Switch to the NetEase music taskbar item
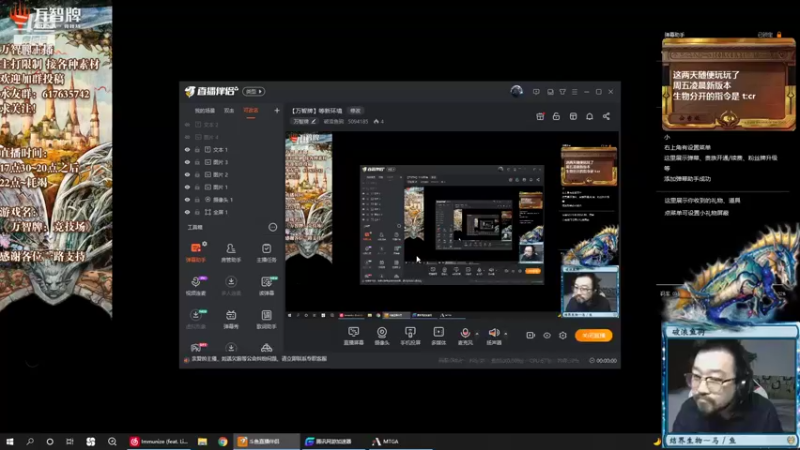The width and height of the screenshot is (800, 450). click(x=159, y=441)
